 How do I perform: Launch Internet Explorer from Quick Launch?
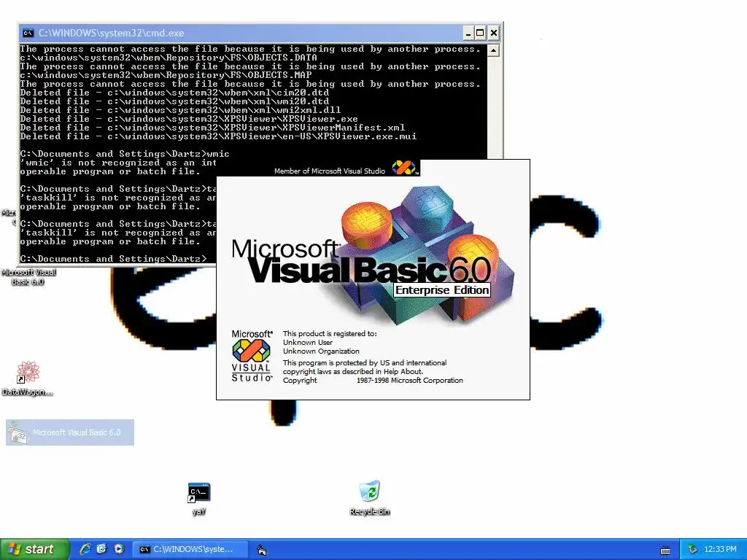point(85,549)
